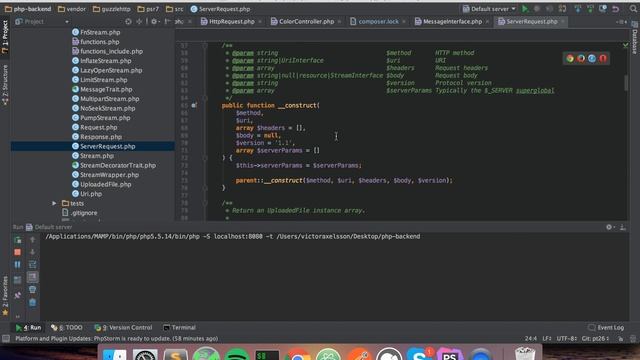Click vendor in the breadcrumb bar
640x360 pixels.
click(72, 9)
